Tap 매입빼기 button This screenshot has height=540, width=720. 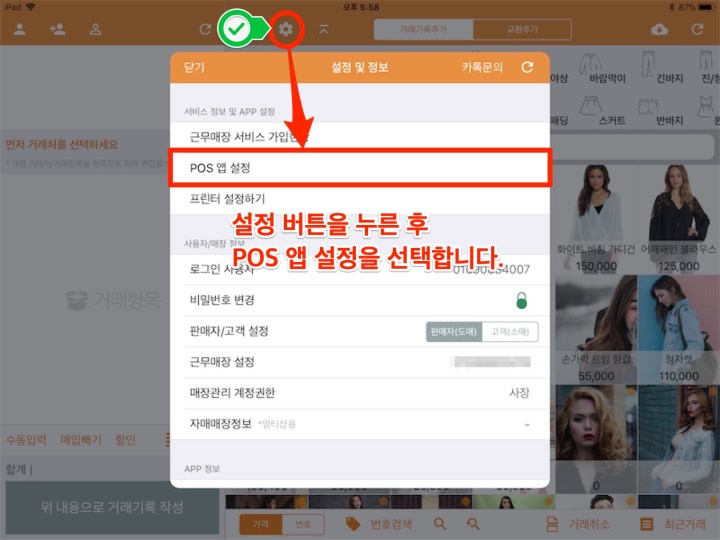(81, 440)
